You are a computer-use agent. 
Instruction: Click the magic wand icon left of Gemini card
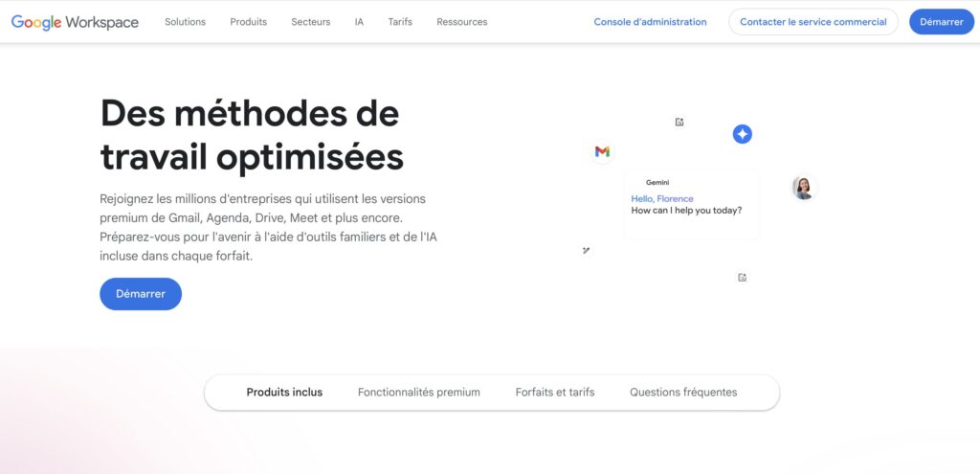tap(587, 251)
